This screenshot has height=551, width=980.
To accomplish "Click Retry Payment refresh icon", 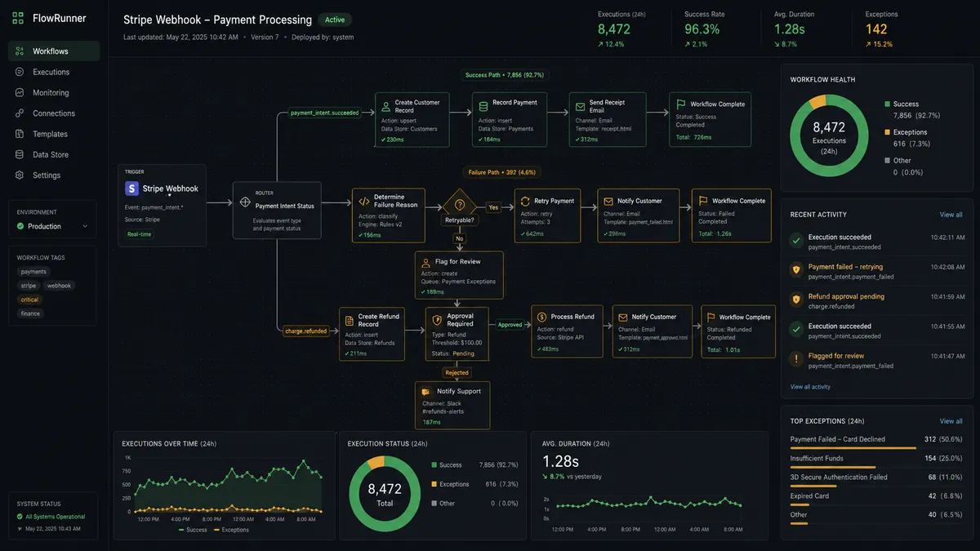I will 525,201.
